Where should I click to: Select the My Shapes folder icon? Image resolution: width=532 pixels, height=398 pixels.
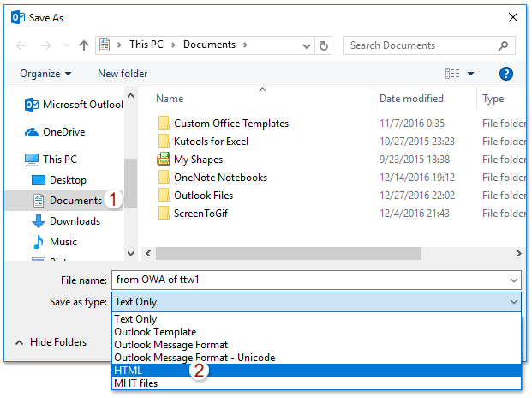(x=164, y=159)
